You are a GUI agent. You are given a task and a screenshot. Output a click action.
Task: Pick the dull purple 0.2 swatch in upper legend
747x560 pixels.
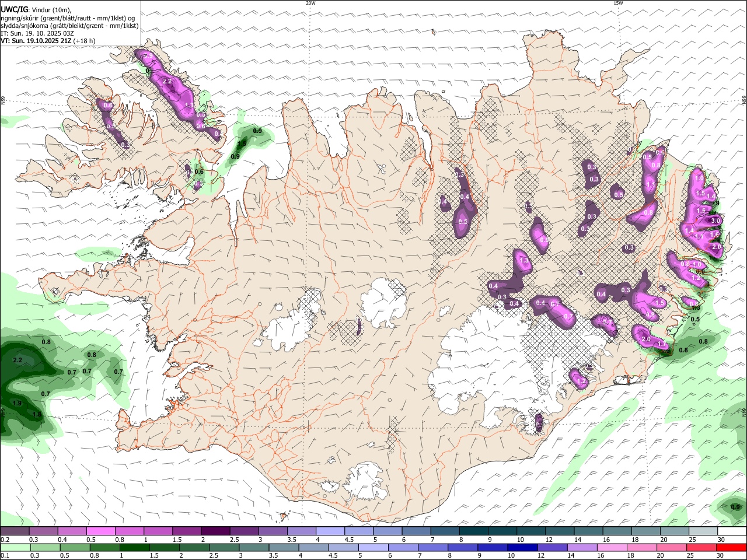coord(15,531)
